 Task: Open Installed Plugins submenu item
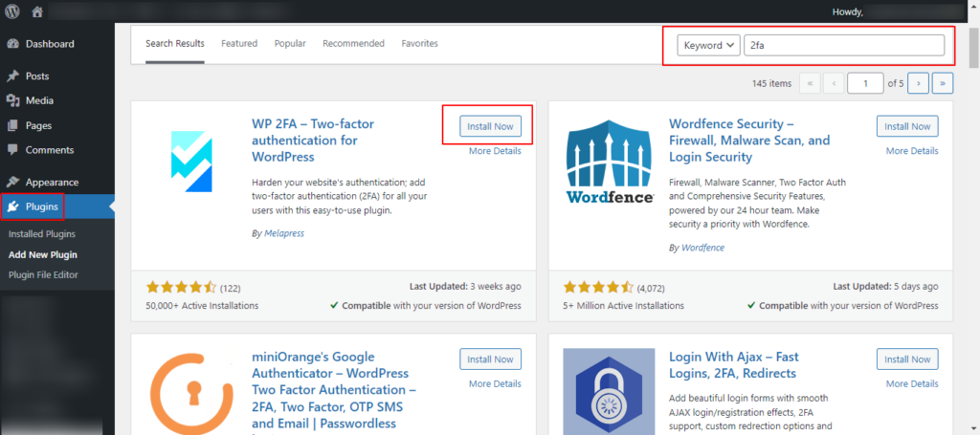(42, 233)
